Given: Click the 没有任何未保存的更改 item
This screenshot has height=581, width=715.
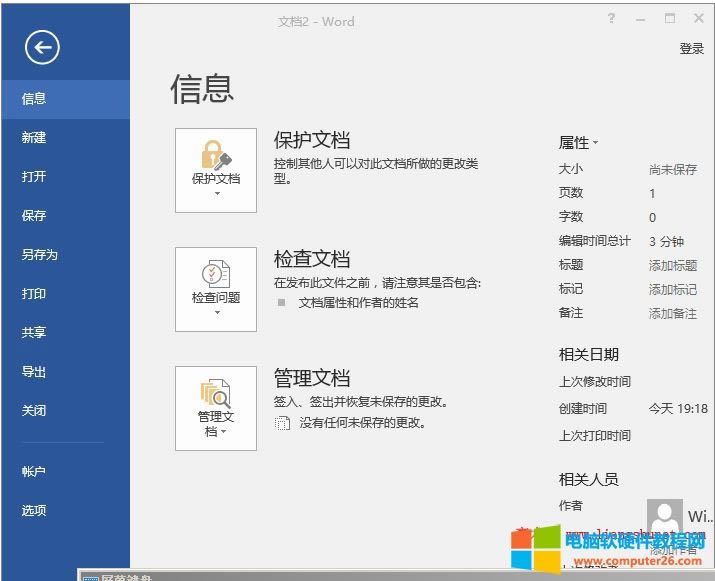Looking at the screenshot, I should click(351, 423).
